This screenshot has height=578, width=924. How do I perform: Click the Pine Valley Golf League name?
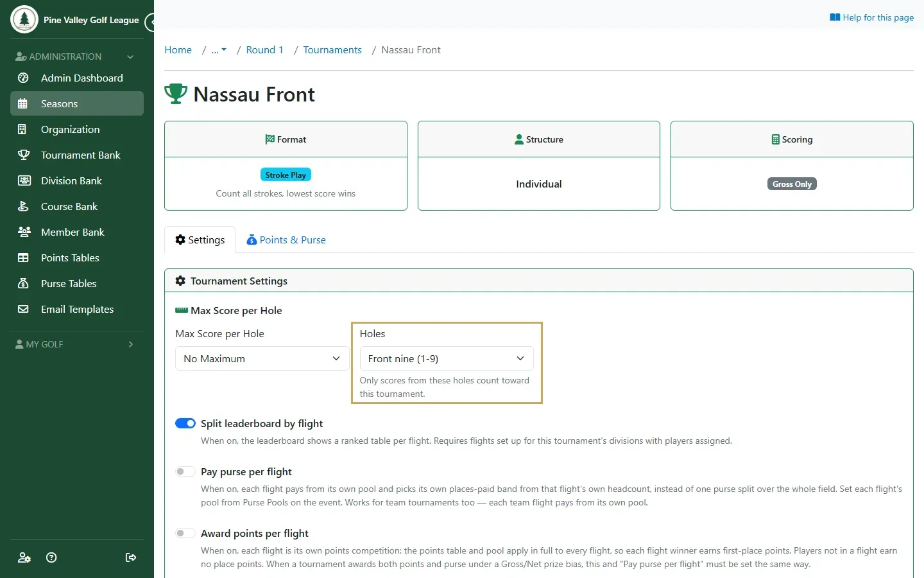coord(91,20)
